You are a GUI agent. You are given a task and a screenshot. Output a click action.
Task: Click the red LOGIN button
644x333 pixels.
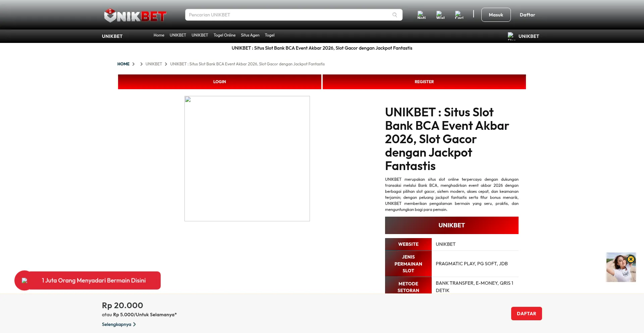tap(220, 82)
